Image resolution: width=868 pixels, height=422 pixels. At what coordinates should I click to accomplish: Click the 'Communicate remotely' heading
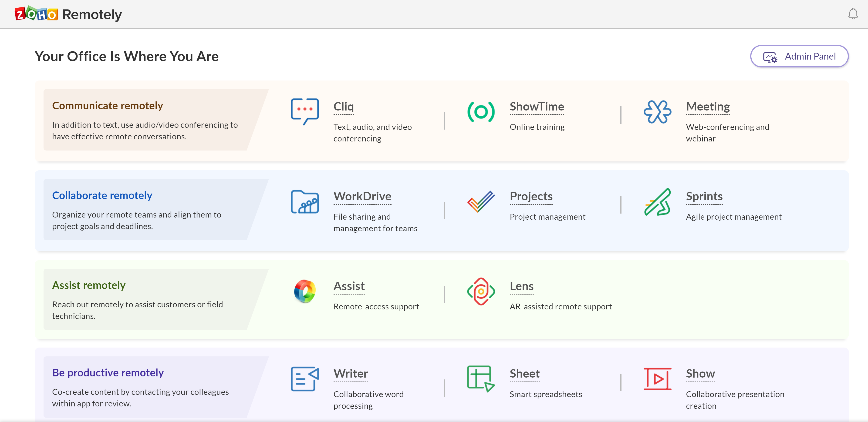pos(107,106)
